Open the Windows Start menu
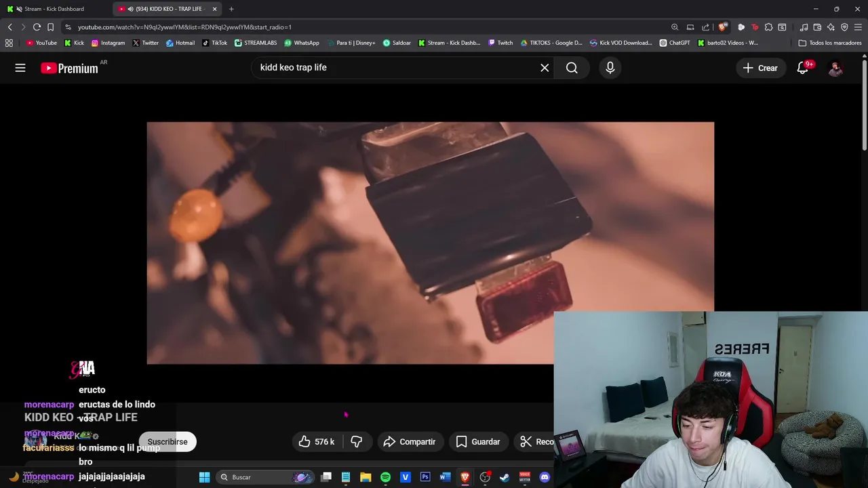 point(204,477)
